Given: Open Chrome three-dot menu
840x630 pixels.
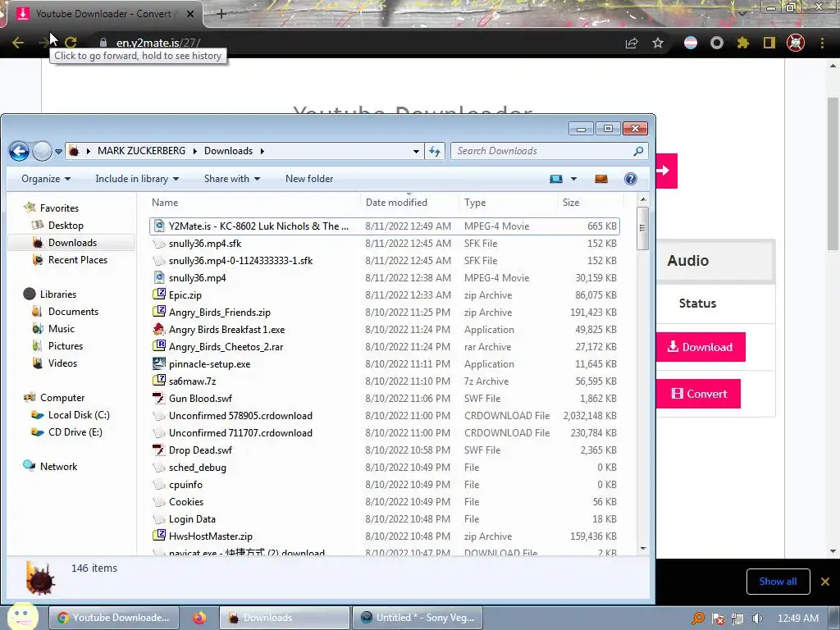Looking at the screenshot, I should coord(822,43).
